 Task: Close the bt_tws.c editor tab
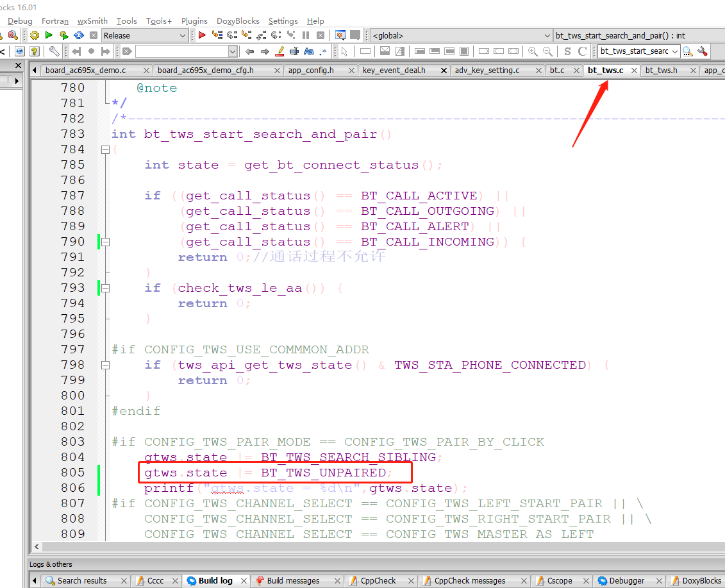coord(635,71)
